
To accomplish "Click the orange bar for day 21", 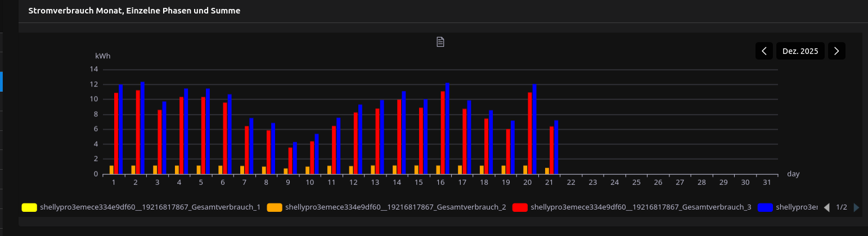I will click(547, 171).
